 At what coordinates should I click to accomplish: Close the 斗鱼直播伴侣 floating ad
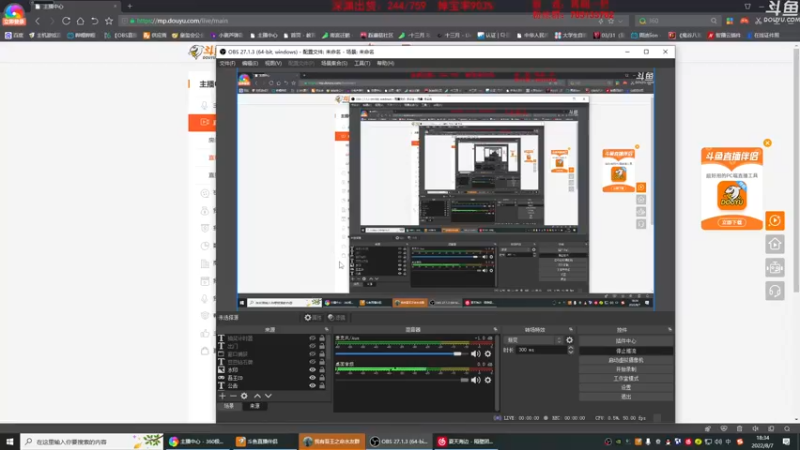(767, 143)
